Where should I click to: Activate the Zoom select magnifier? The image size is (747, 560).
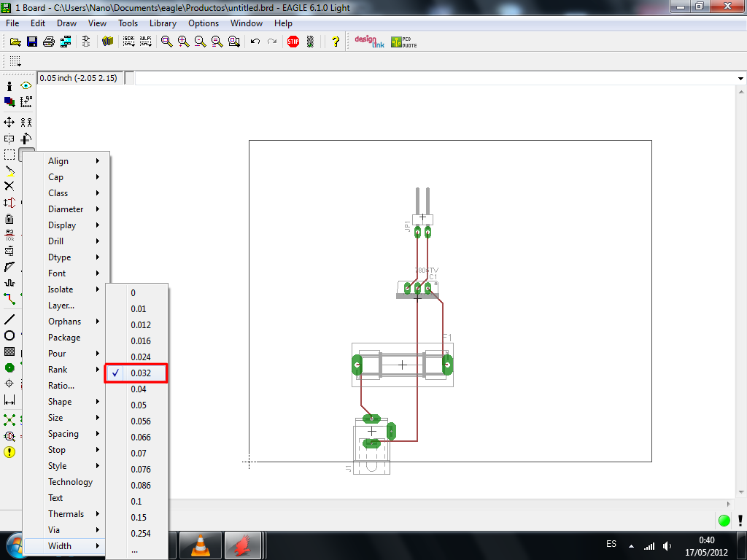(x=234, y=42)
